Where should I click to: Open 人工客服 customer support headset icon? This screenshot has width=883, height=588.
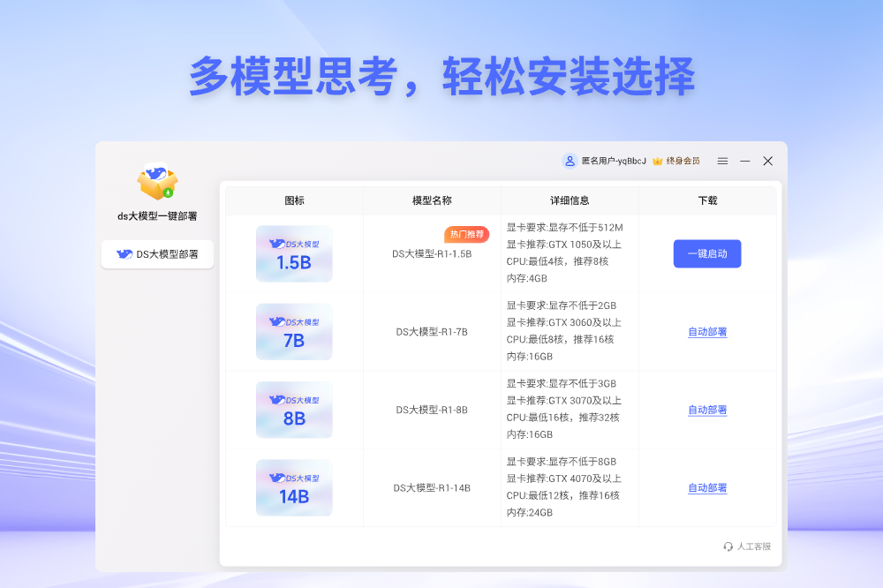coord(728,547)
